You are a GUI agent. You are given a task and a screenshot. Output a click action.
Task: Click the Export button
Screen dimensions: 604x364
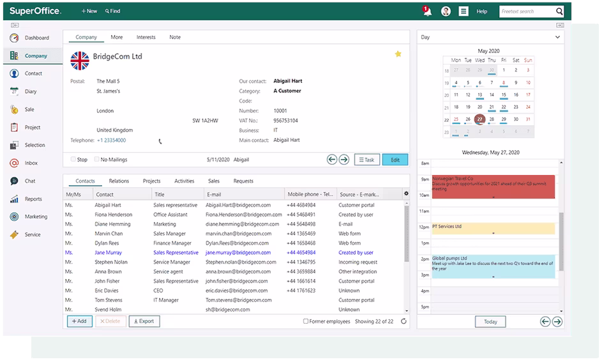coord(144,321)
